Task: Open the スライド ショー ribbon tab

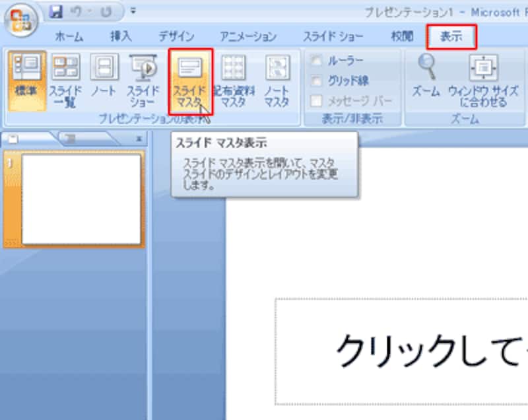Action: (333, 36)
